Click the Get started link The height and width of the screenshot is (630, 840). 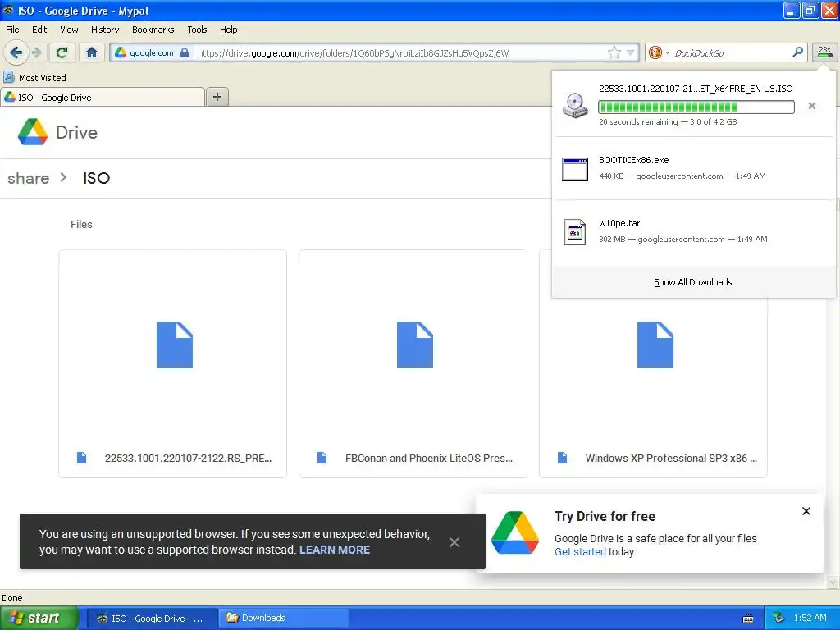(x=580, y=552)
